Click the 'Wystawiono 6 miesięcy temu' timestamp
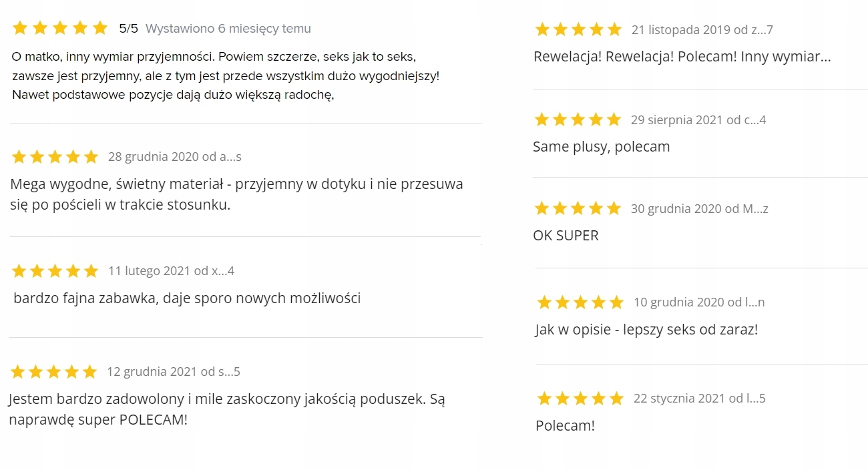Image resolution: width=868 pixels, height=470 pixels. pos(228,29)
